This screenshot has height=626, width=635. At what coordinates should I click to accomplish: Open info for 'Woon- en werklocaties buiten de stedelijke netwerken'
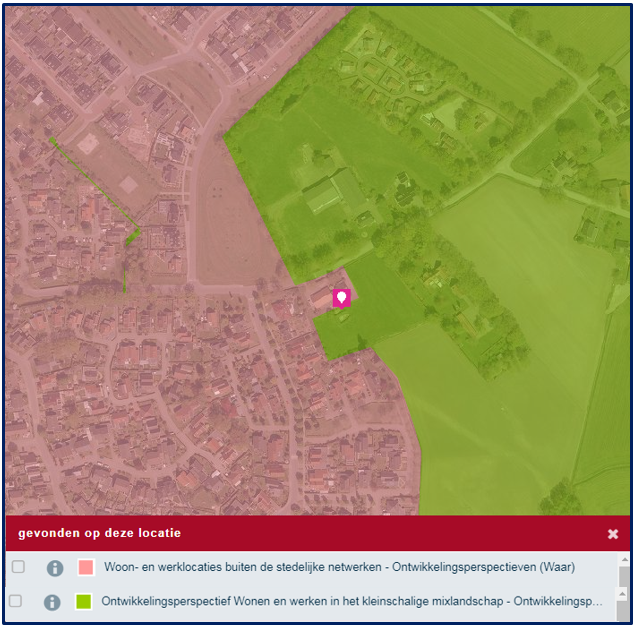[55, 568]
